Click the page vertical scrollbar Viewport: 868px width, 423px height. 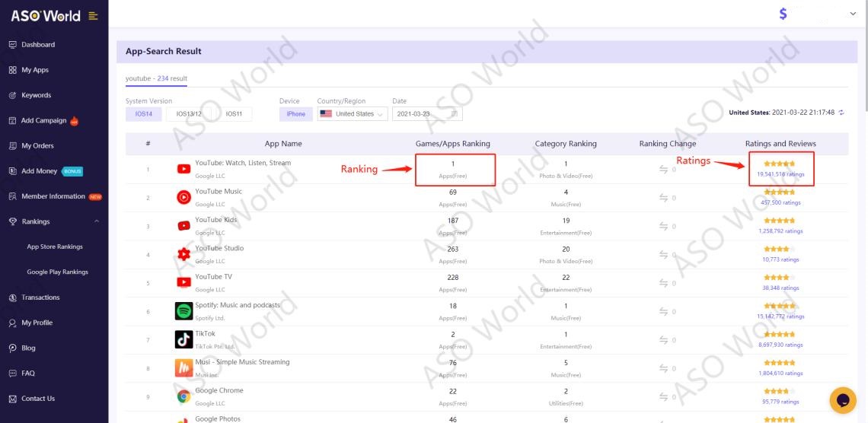[x=865, y=56]
